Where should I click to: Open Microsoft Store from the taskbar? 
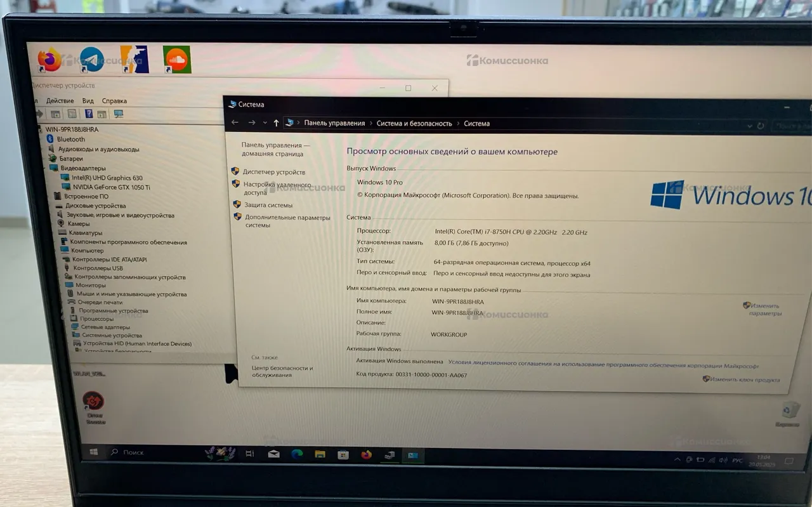(x=343, y=454)
